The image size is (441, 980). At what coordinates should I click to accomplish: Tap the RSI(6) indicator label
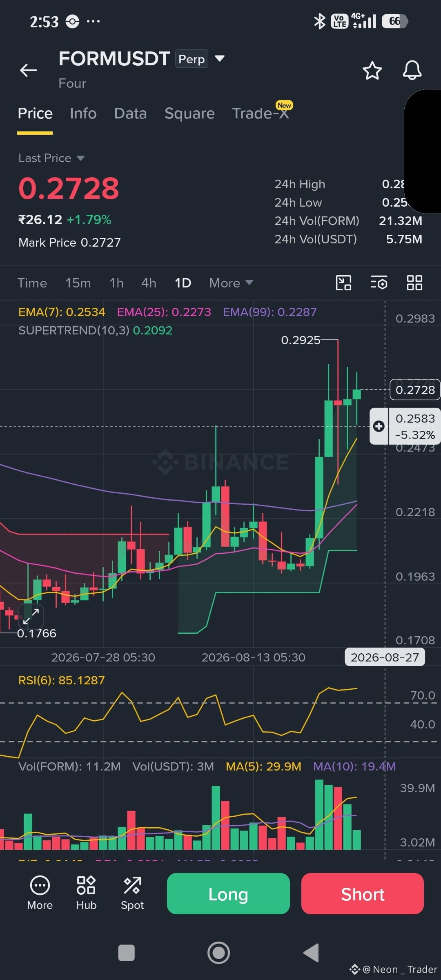pyautogui.click(x=61, y=680)
